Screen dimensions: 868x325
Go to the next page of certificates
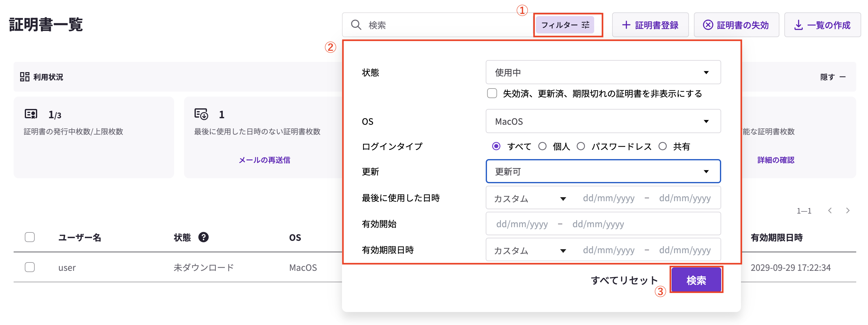click(x=848, y=210)
